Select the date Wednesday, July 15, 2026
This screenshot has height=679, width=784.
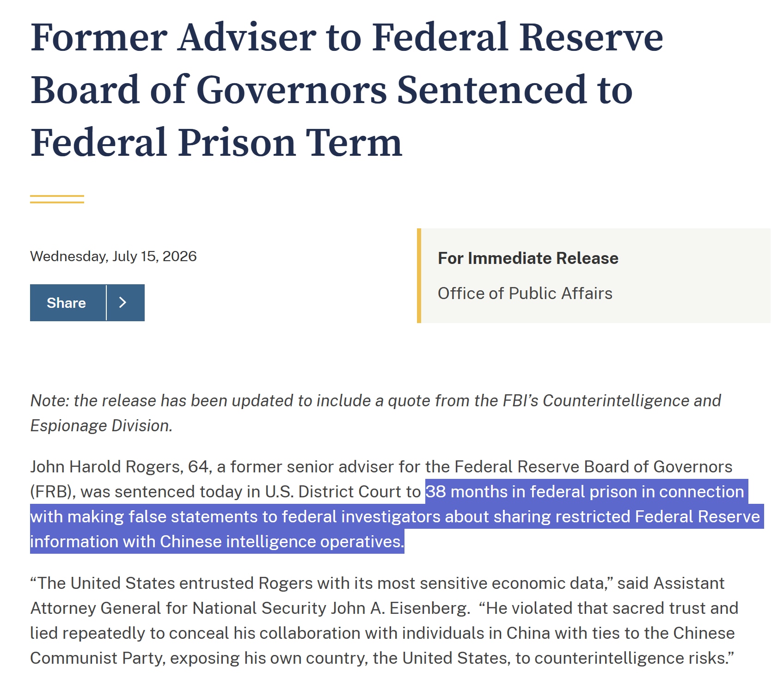pyautogui.click(x=113, y=256)
